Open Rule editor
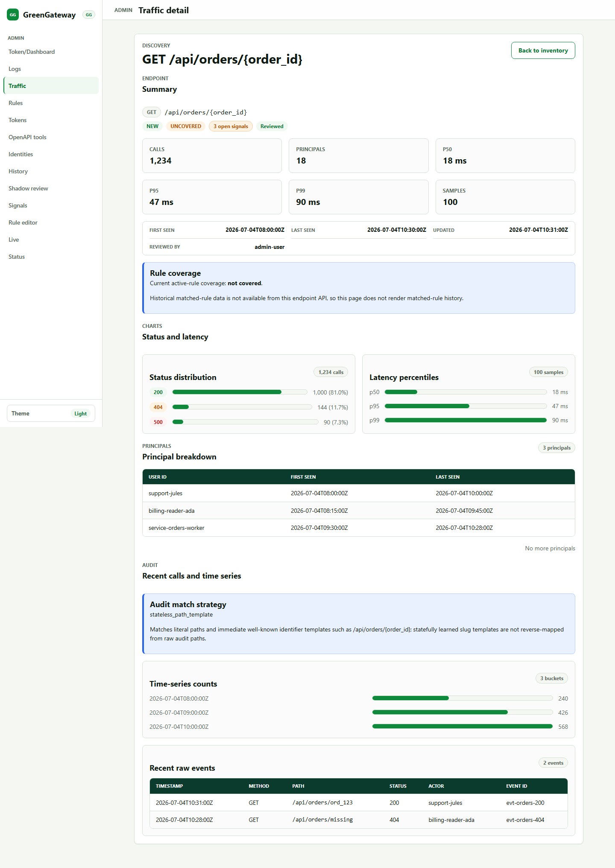Screen dimensions: 615x868 51,222
